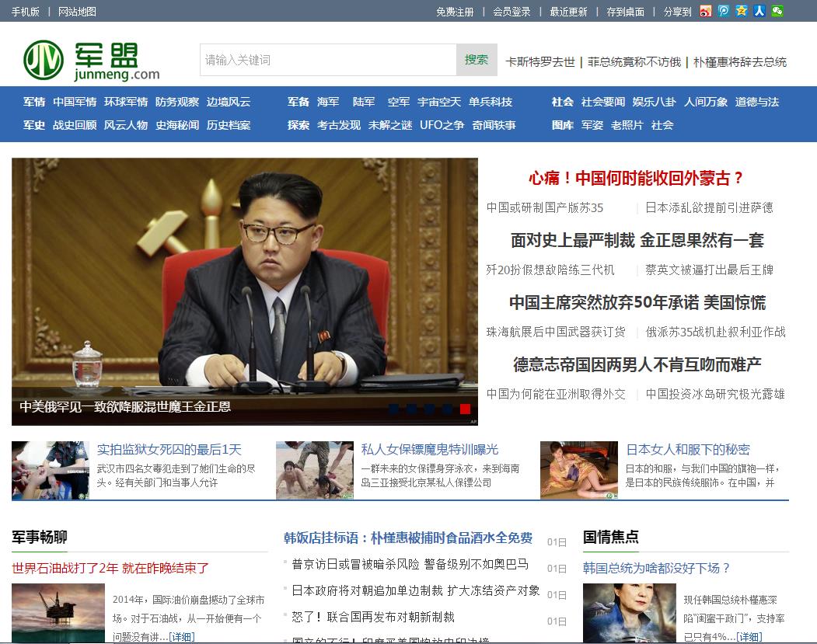Open 普京访日或冒被暗杀风险 news item
This screenshot has height=644, width=817.
click(410, 564)
